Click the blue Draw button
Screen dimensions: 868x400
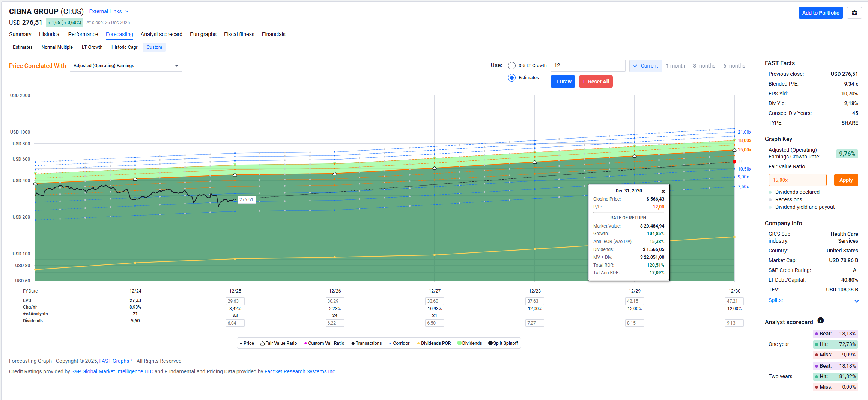pyautogui.click(x=563, y=82)
